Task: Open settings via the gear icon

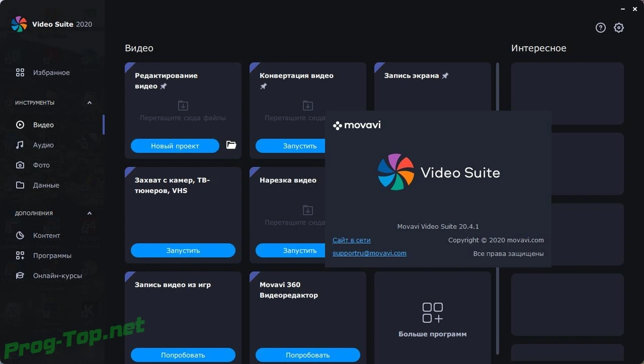Action: pos(619,28)
